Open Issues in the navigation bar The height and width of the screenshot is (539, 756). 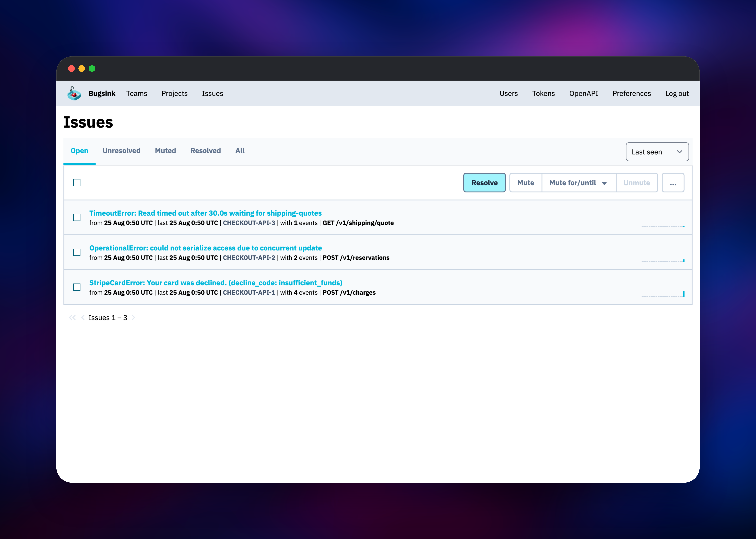[x=212, y=94]
